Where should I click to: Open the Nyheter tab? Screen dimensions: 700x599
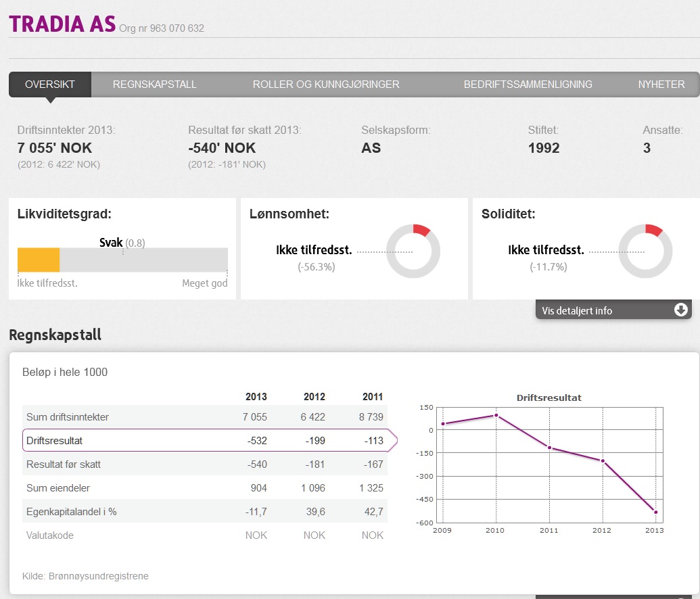pos(661,85)
